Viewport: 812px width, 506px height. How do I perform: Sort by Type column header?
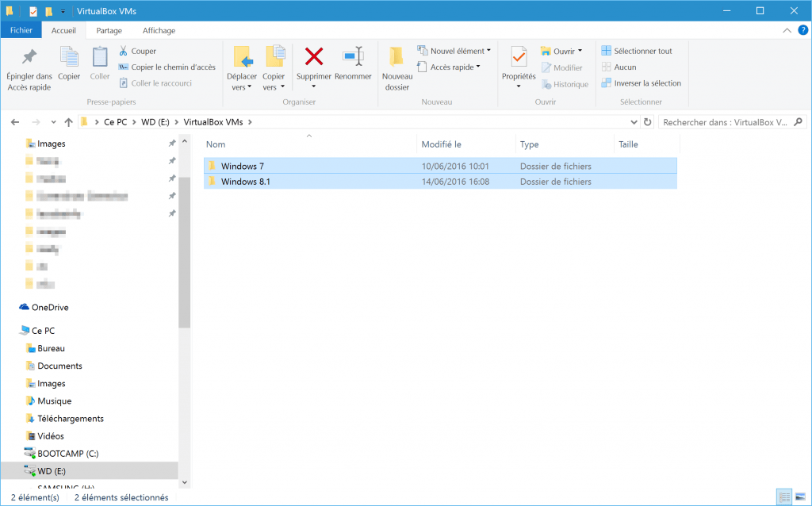565,144
